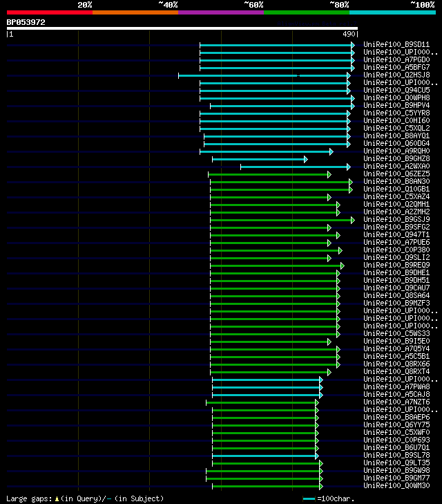Screen dimensions: 442x504
Task: Open the UniRef100_Q6YY75 entry
Action: coord(396,425)
